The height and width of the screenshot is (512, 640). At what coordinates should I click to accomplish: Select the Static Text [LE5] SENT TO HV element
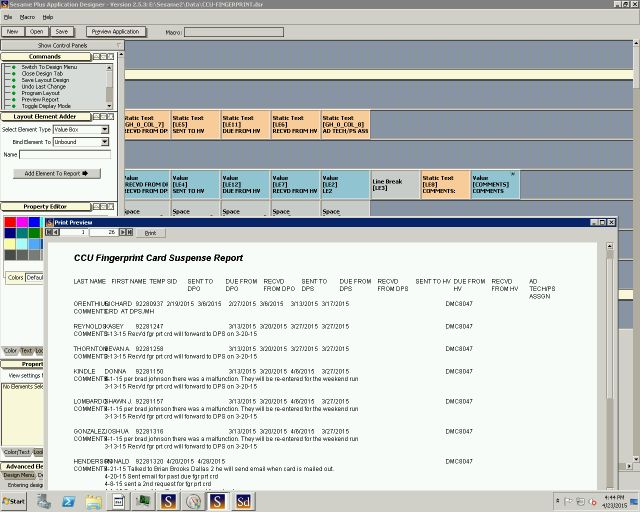click(195, 125)
